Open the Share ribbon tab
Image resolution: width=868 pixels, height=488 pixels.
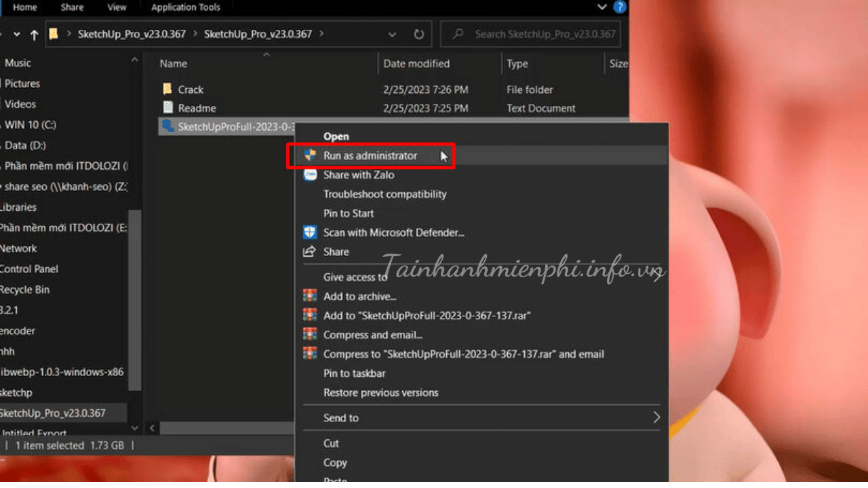click(71, 7)
